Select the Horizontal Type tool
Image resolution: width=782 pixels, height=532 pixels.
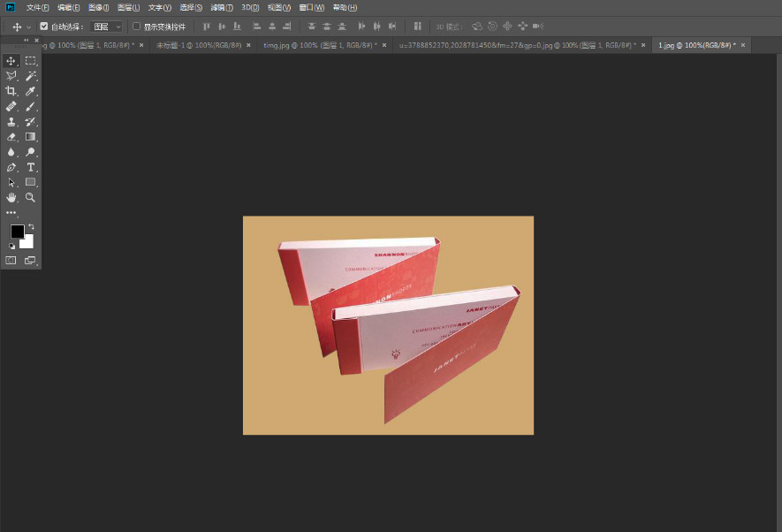(x=31, y=167)
